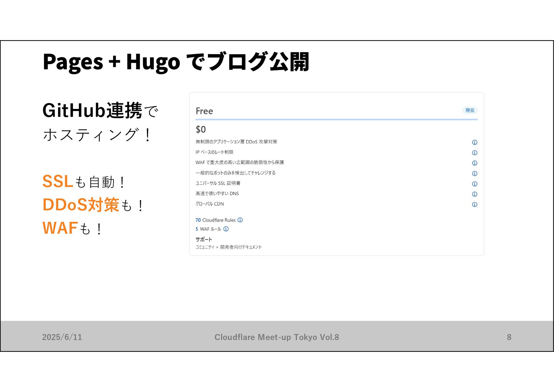Viewport: 554px width, 392px height.
Task: Click info icon beside 一般的なボット row
Action: click(474, 173)
